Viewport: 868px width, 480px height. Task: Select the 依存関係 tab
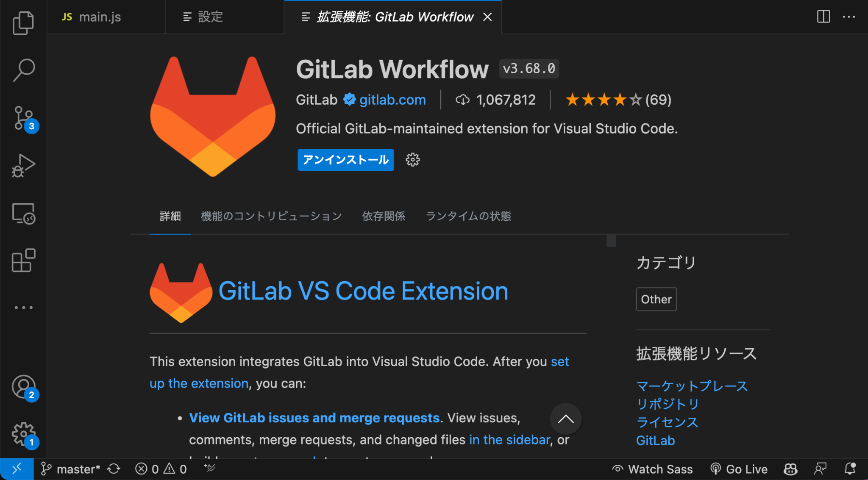click(384, 216)
